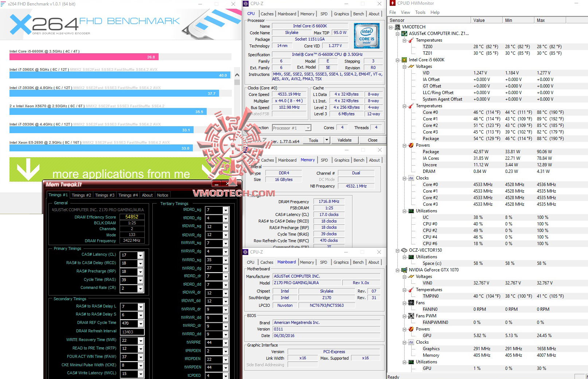Viewport: 588px width, 379px height.
Task: Click the Clocks icon under Intel Core i5 6600K
Action: tap(412, 178)
